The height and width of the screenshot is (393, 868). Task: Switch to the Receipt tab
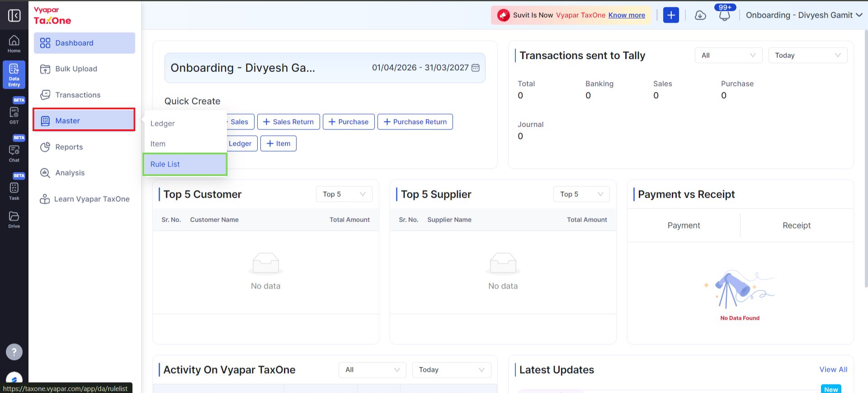click(797, 225)
